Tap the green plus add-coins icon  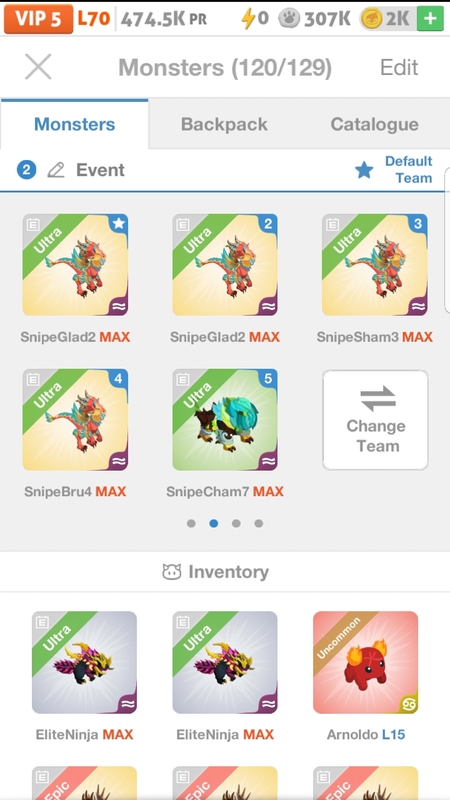(x=430, y=19)
